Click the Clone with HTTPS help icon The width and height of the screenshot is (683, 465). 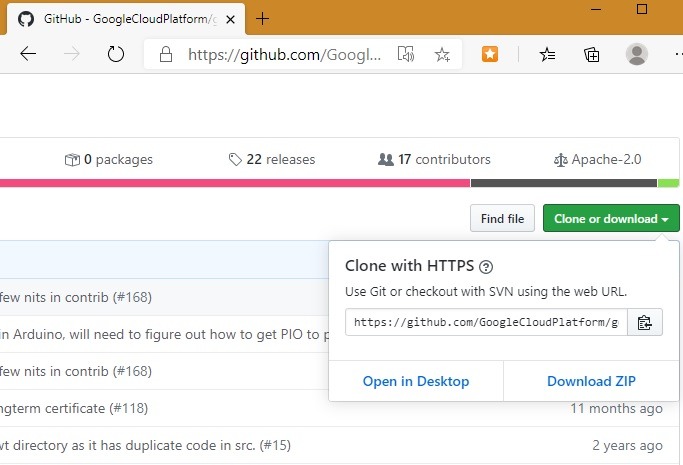point(486,266)
